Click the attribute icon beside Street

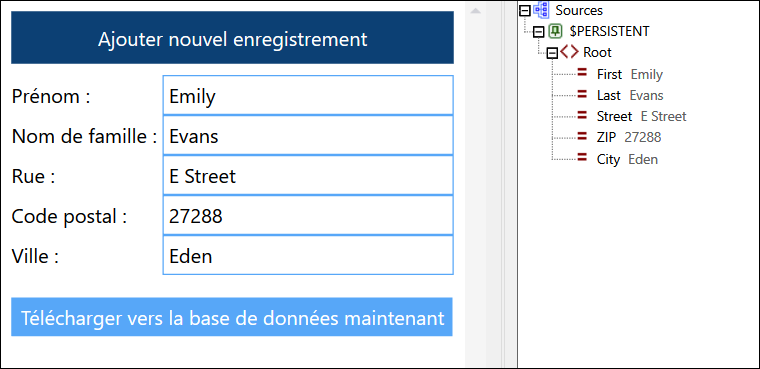pyautogui.click(x=583, y=116)
